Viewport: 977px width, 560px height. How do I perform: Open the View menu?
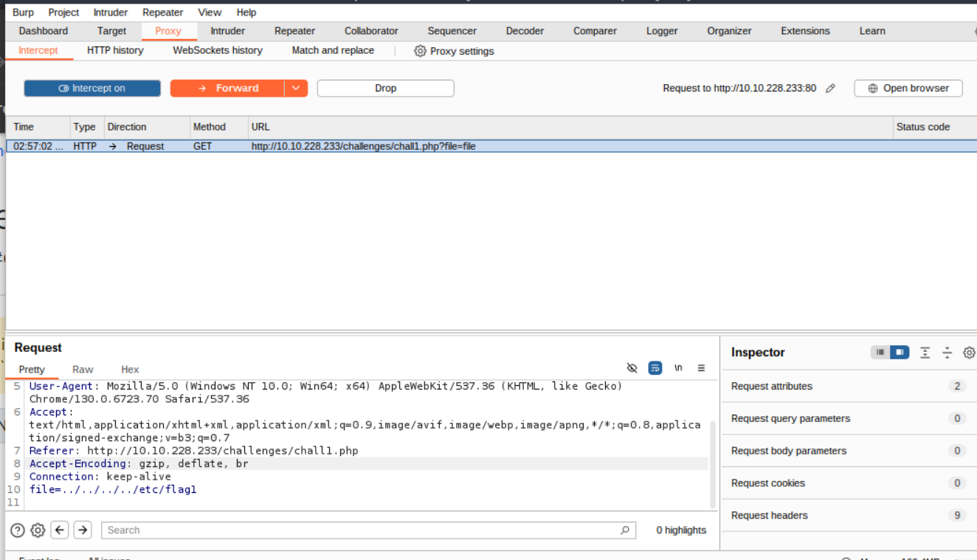pos(210,13)
